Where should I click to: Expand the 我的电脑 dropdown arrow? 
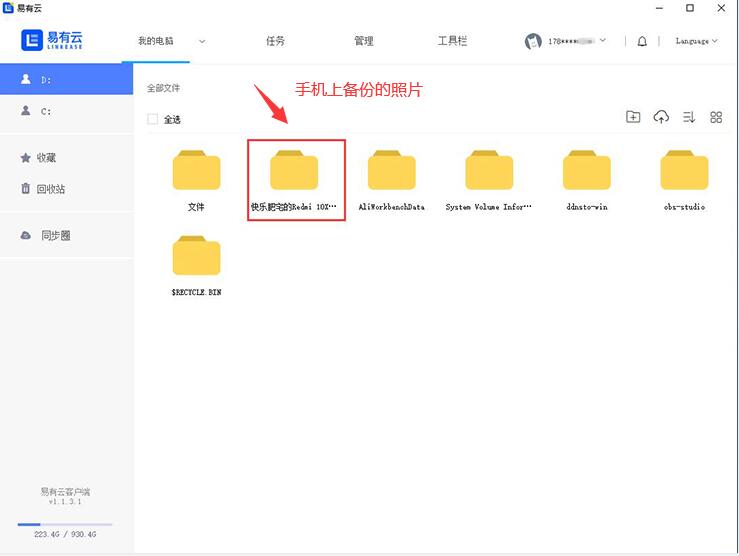202,41
